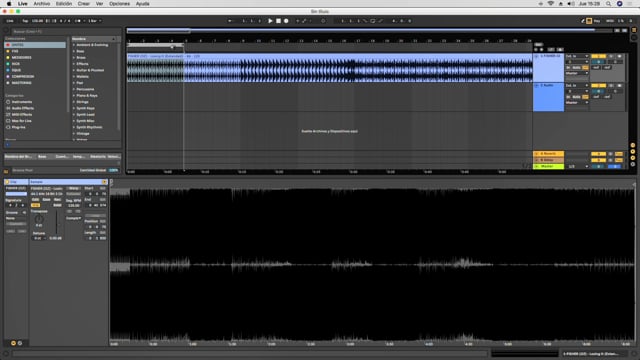Open the Complex warp mode dropdown
This screenshot has width=640, height=360.
73,218
